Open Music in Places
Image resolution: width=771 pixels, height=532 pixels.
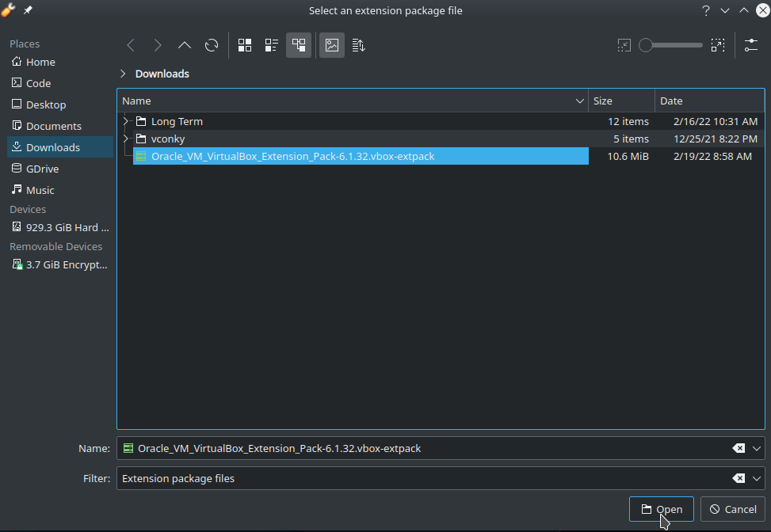click(x=60, y=190)
